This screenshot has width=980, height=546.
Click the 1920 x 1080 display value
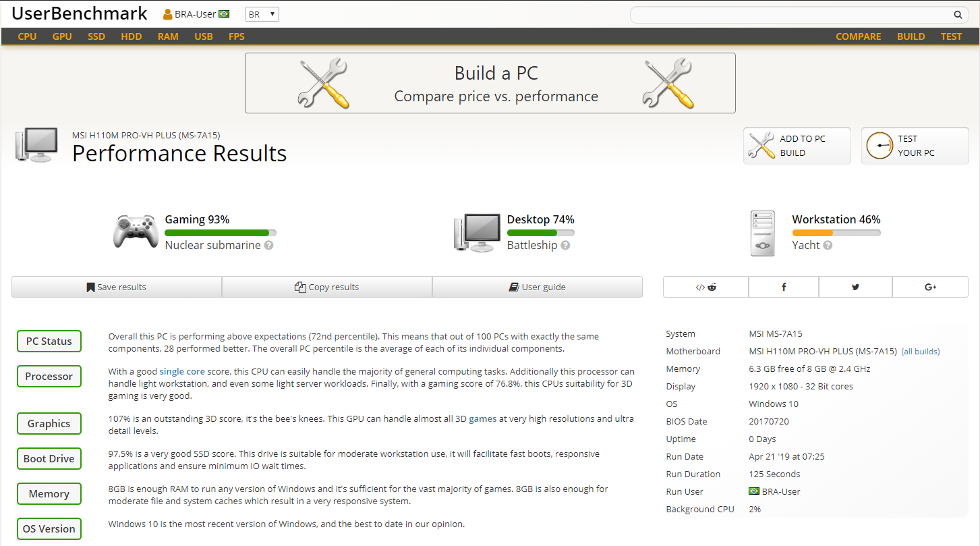[801, 387]
